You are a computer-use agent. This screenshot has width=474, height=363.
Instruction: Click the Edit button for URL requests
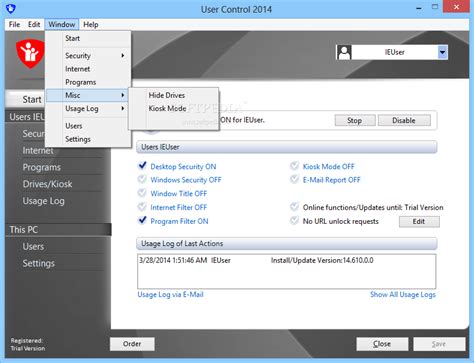point(419,222)
